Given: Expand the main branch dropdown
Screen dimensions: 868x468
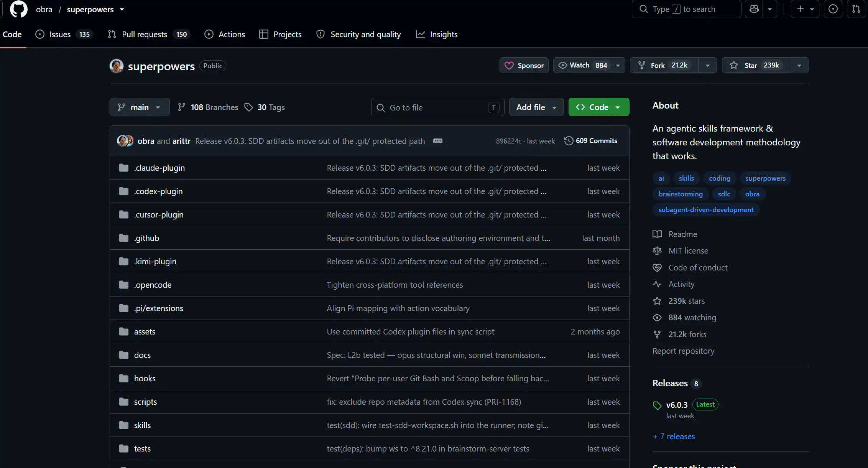Looking at the screenshot, I should tap(140, 107).
